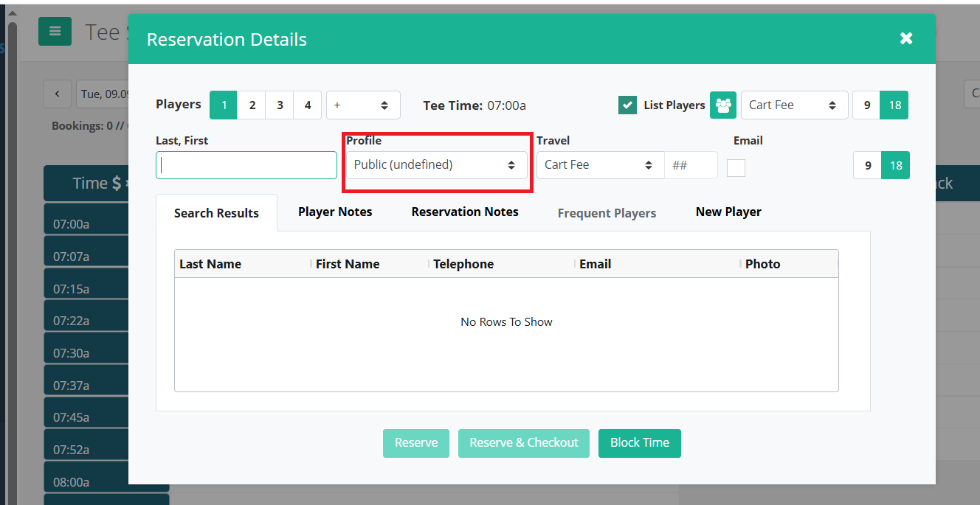Click the group players icon button
The image size is (980, 505).
723,105
